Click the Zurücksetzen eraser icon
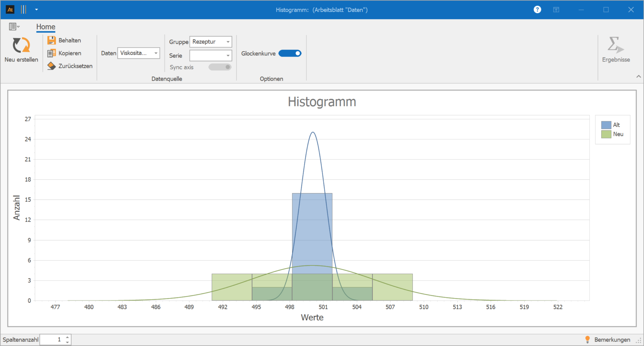Viewport: 644px width, 346px height. [x=51, y=66]
